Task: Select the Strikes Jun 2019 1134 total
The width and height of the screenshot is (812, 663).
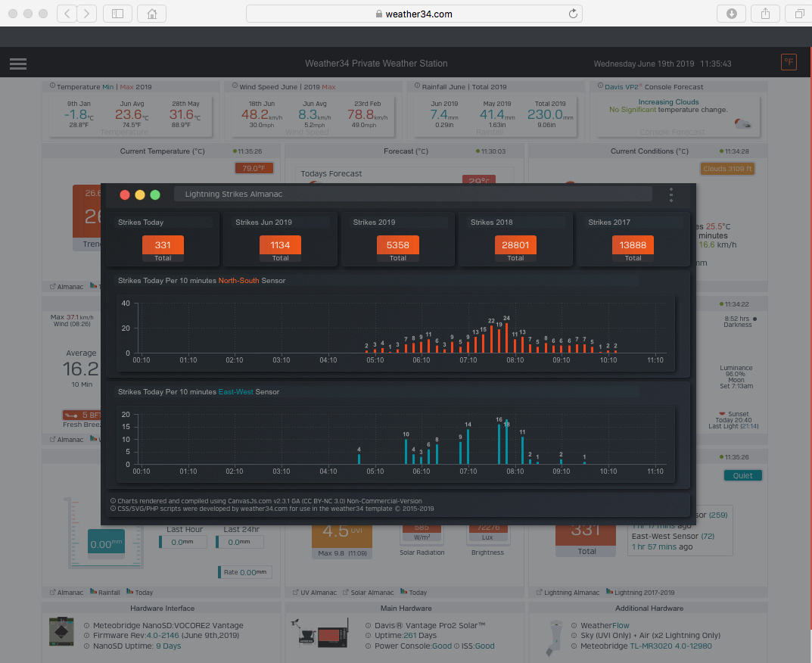Action: coord(280,249)
